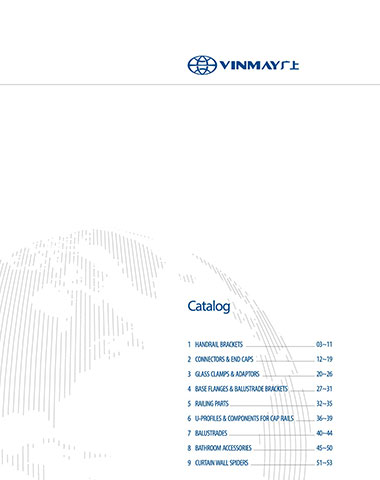Click page range 36~39
This screenshot has width=380, height=480.
(x=324, y=418)
